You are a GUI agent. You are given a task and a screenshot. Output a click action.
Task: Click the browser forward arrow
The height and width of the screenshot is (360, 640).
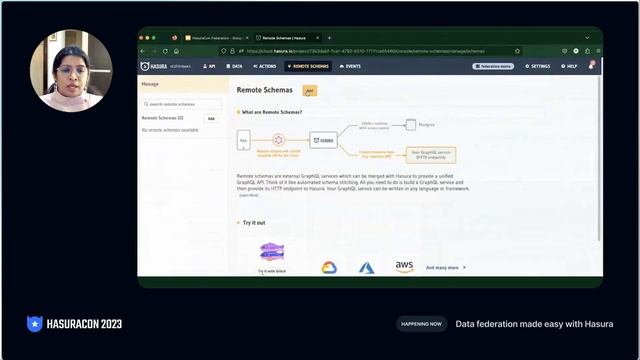click(154, 51)
